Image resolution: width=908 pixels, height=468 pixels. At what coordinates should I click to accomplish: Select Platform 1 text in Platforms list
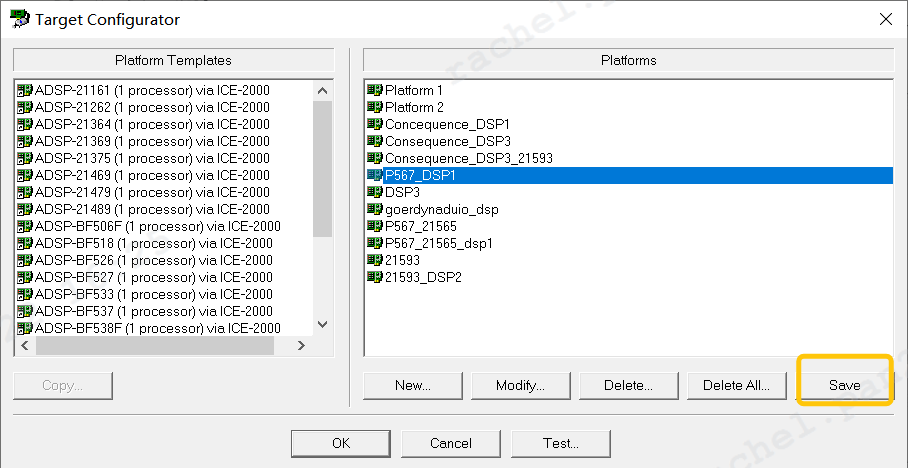[x=413, y=90]
